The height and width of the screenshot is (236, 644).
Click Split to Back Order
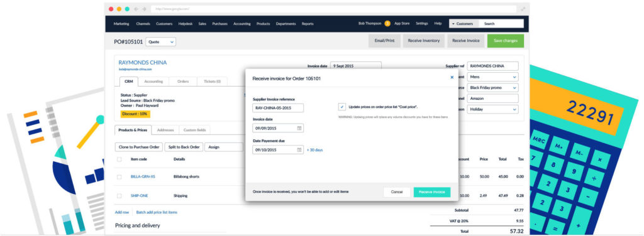pos(184,147)
